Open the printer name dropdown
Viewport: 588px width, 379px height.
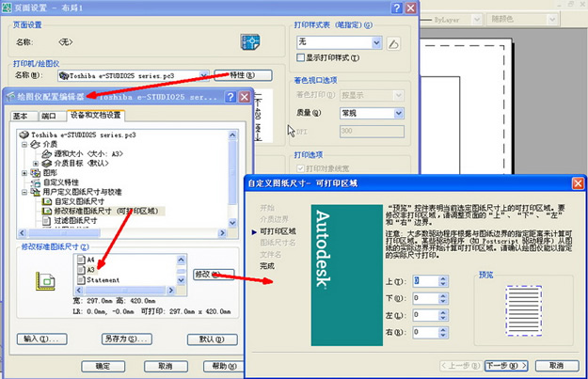[x=205, y=75]
